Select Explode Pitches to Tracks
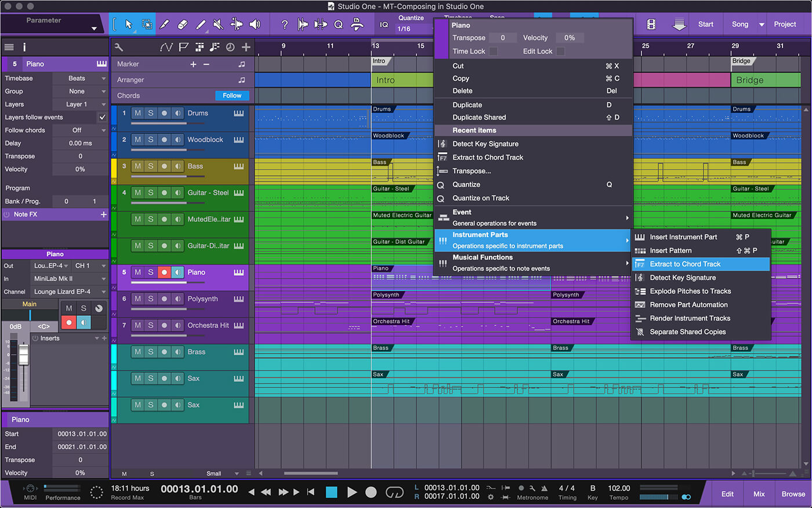This screenshot has height=508, width=812. click(x=701, y=291)
